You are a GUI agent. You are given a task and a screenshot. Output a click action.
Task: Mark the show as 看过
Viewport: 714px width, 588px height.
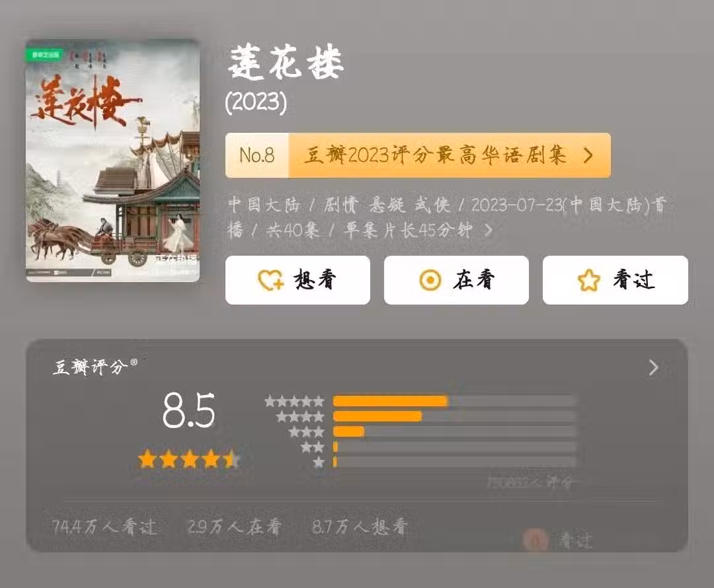click(615, 280)
